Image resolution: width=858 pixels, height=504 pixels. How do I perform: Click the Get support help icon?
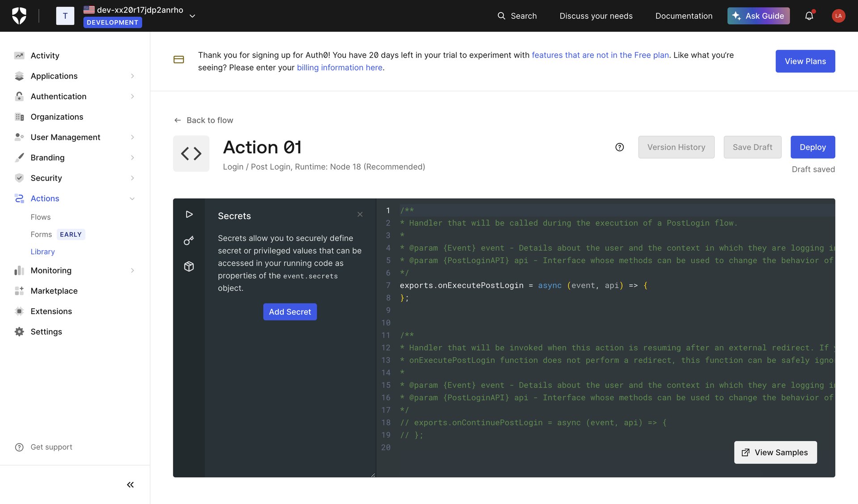[19, 447]
